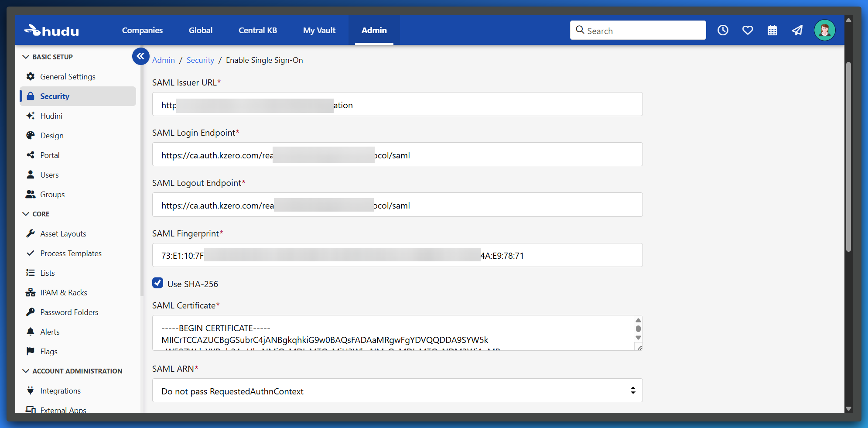Click the Security breadcrumb link
868x428 pixels.
pos(200,60)
